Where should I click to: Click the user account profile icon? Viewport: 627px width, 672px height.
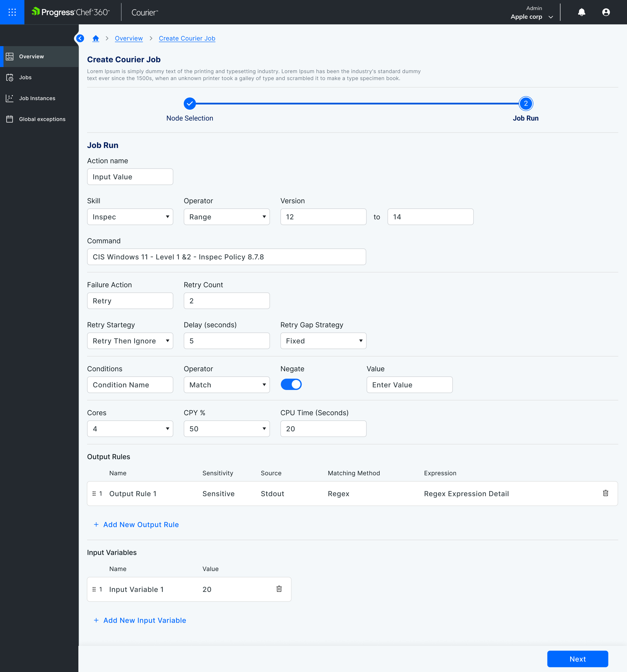[x=606, y=12]
